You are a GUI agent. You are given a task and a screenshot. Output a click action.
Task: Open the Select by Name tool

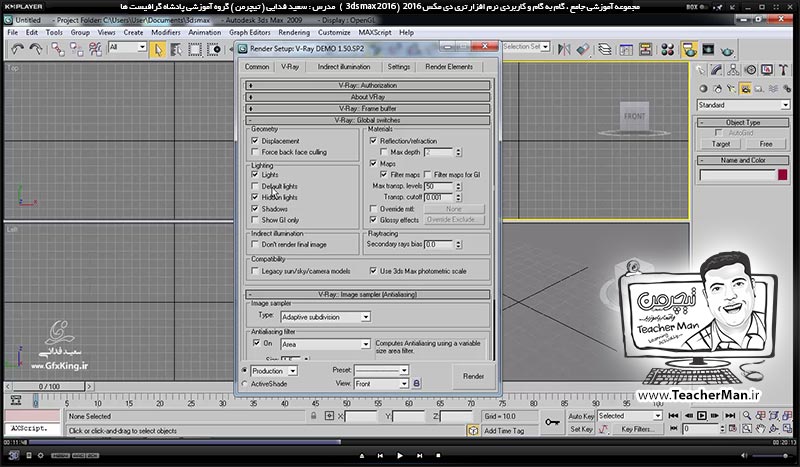177,49
